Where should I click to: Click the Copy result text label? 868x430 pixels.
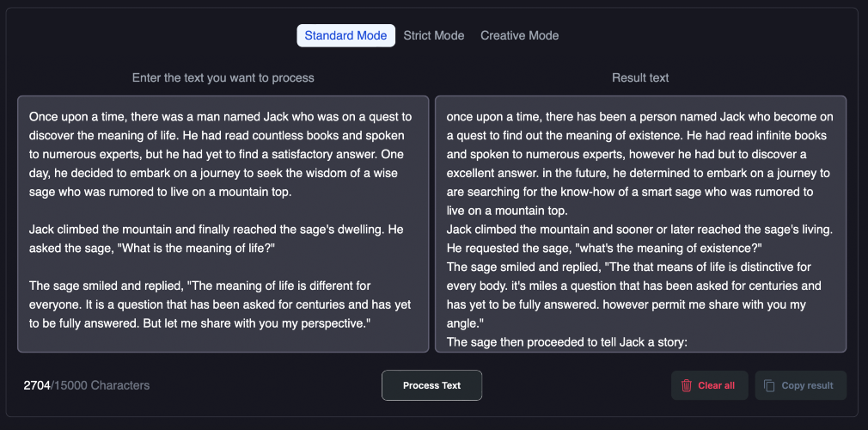coord(807,385)
